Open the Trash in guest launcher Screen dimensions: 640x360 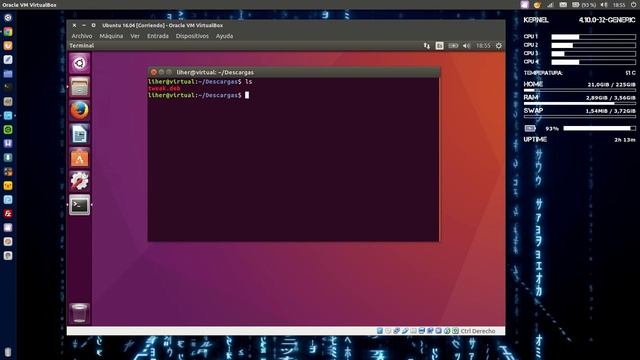click(x=79, y=313)
